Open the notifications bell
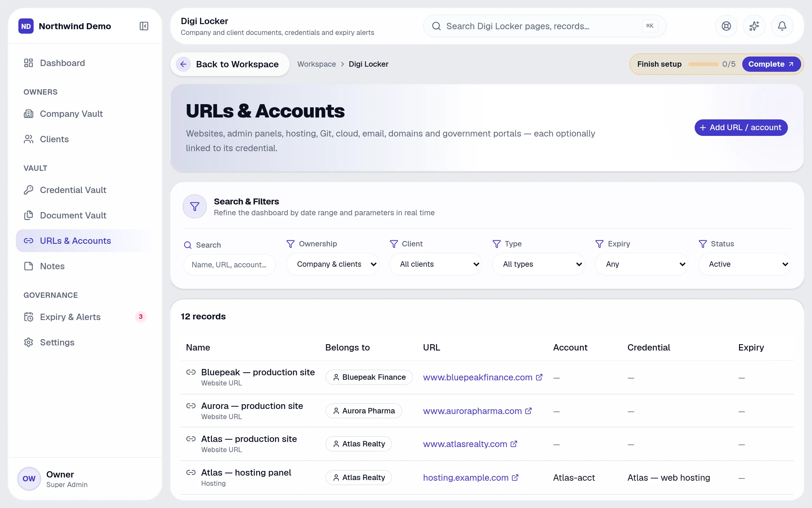Screen dimensions: 812x508 pyautogui.click(x=782, y=26)
